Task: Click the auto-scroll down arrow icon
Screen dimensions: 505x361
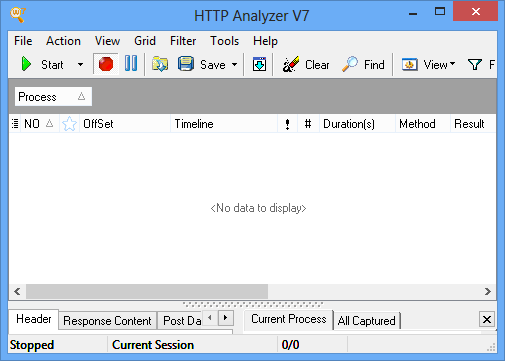Action: (259, 64)
